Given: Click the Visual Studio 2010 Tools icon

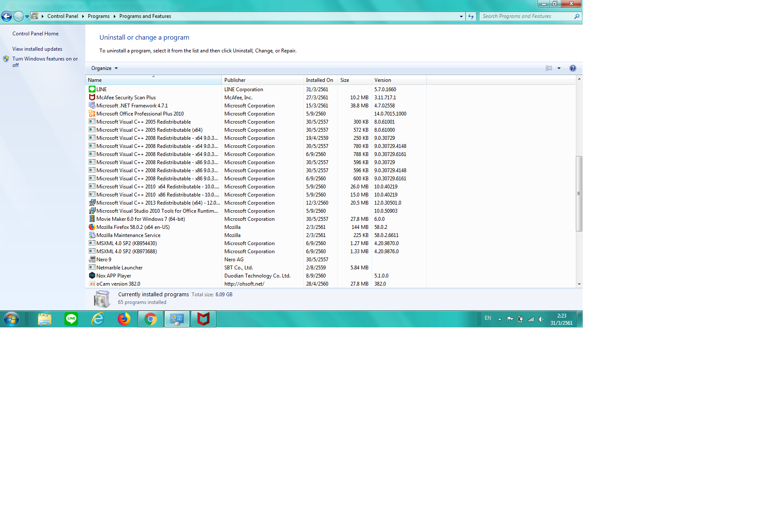Looking at the screenshot, I should coord(92,211).
